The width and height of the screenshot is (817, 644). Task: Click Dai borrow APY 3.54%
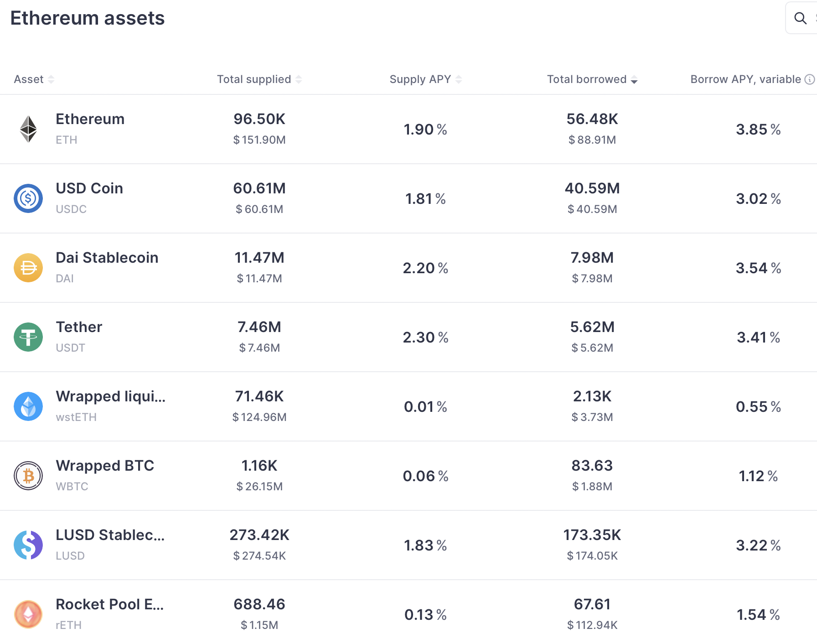(758, 268)
